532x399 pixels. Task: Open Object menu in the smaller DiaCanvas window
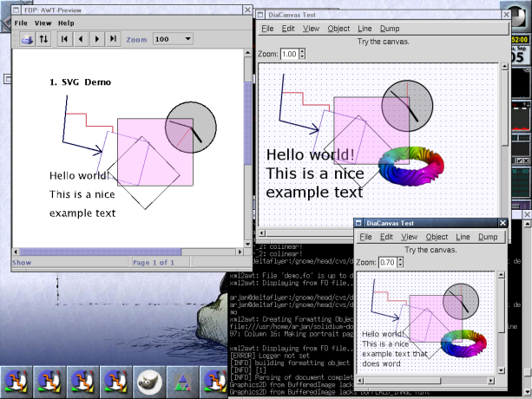[437, 237]
